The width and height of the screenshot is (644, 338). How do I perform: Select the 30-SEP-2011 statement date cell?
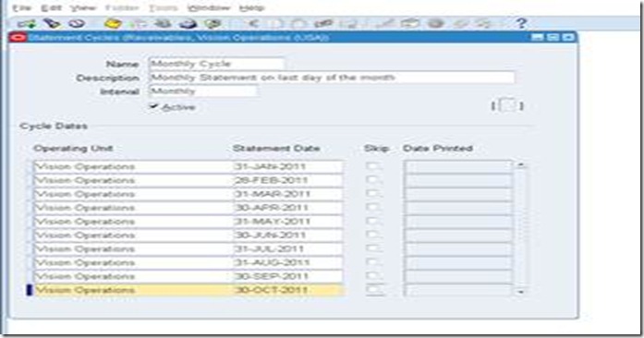287,276
